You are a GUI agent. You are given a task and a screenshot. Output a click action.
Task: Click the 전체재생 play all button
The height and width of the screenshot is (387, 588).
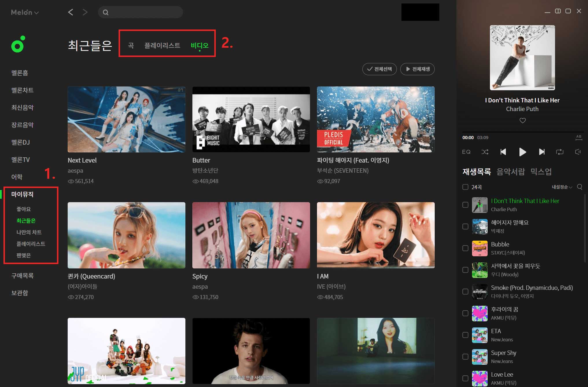[x=417, y=69]
